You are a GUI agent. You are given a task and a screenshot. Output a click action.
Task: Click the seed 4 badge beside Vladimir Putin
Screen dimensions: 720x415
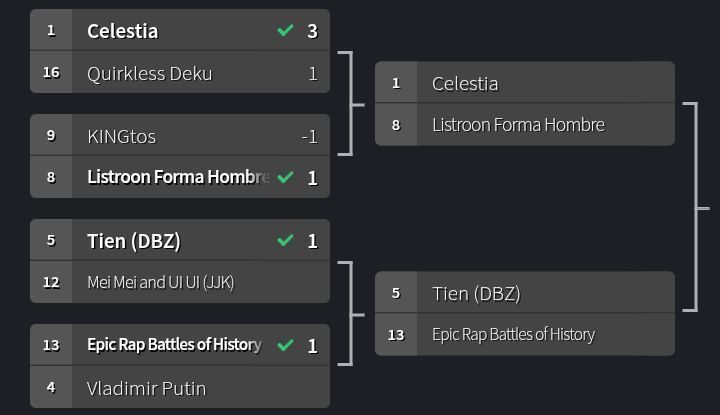pyautogui.click(x=51, y=388)
